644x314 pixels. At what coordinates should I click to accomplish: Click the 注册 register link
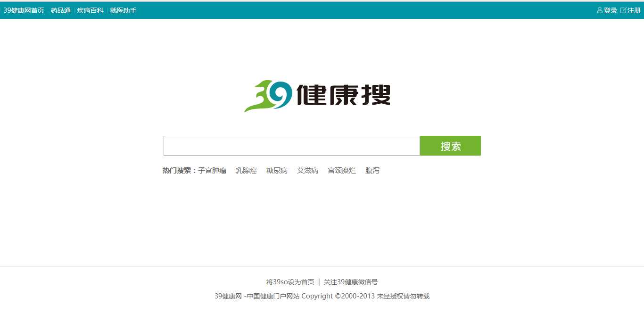(634, 10)
